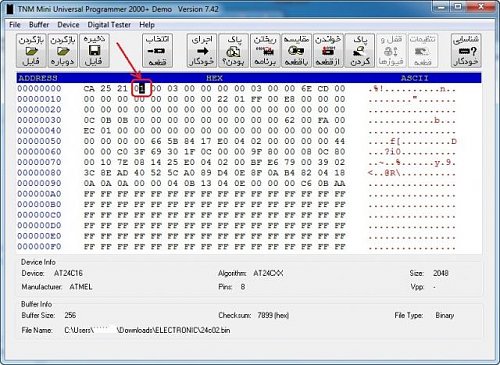Select hex byte FA in row 00000030
This screenshot has height=365, width=500.
tap(323, 120)
